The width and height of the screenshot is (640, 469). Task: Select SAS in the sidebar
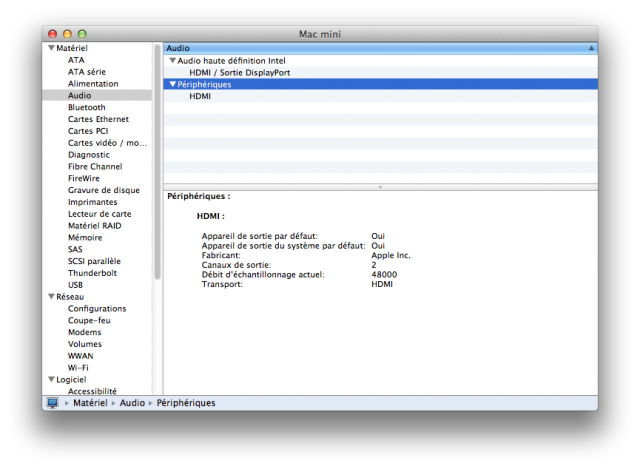point(75,249)
